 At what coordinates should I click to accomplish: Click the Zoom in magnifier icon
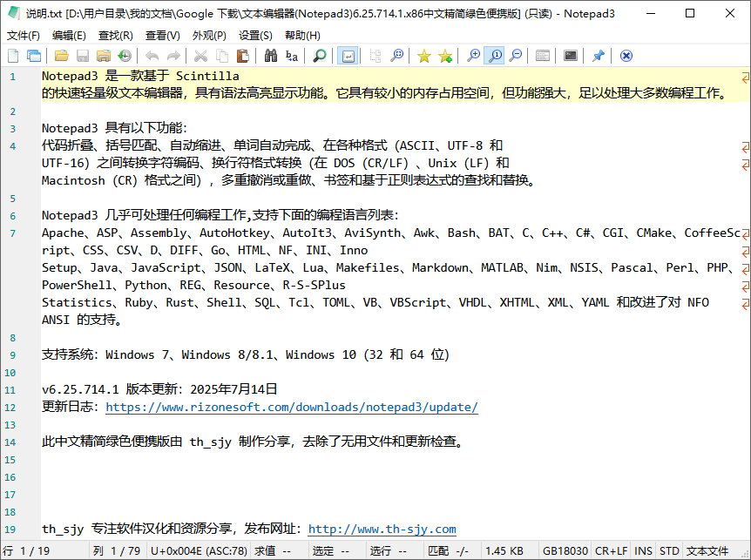(x=473, y=56)
